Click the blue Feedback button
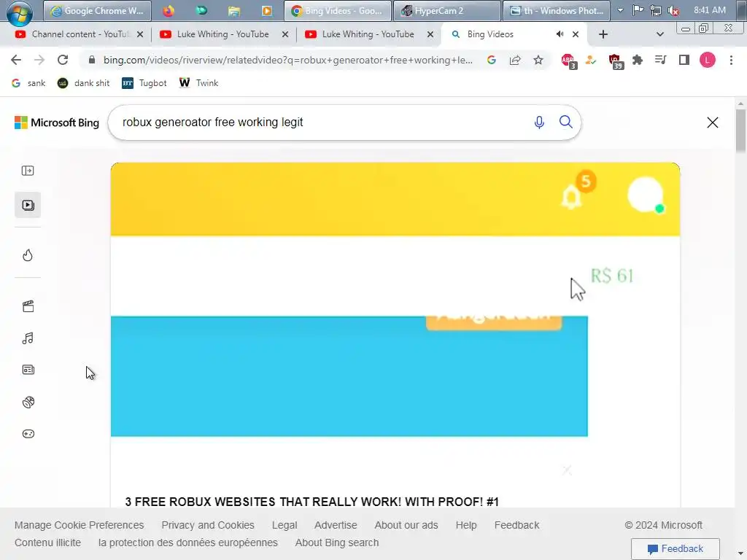747x560 pixels. point(675,548)
